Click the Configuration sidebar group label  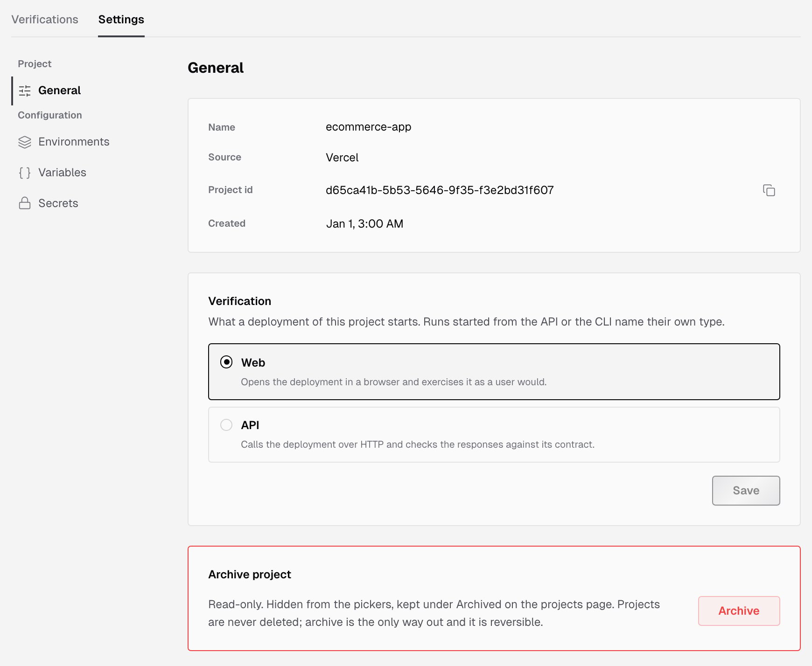click(50, 115)
